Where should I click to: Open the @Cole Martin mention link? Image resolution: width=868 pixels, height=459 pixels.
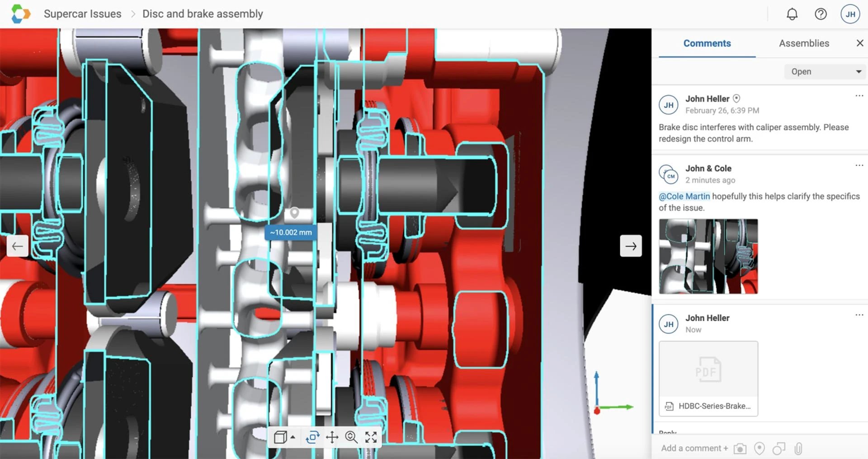[684, 196]
